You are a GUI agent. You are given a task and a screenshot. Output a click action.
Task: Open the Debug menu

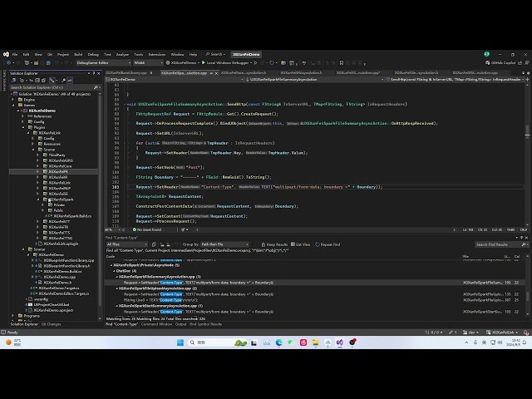click(93, 54)
